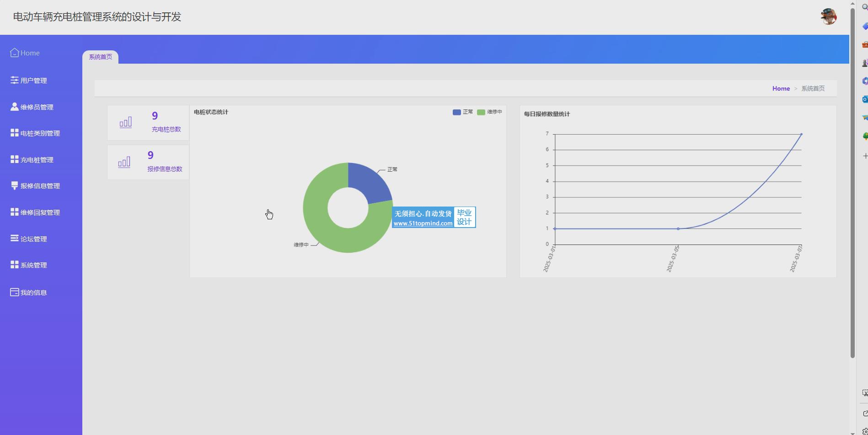Click the 我的信息 card icon
868x435 pixels.
(15, 292)
